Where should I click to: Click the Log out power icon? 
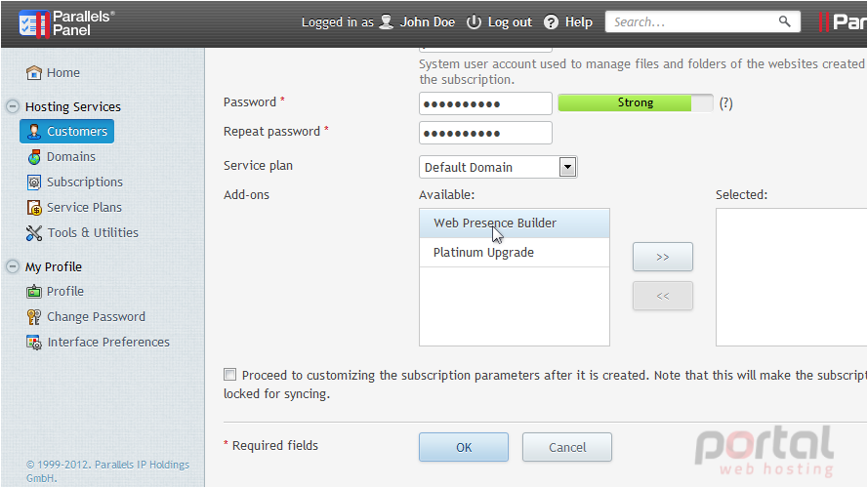[x=474, y=22]
